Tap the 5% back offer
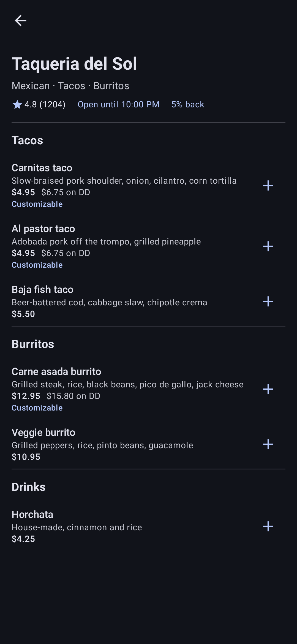The width and height of the screenshot is (297, 644). click(x=188, y=105)
